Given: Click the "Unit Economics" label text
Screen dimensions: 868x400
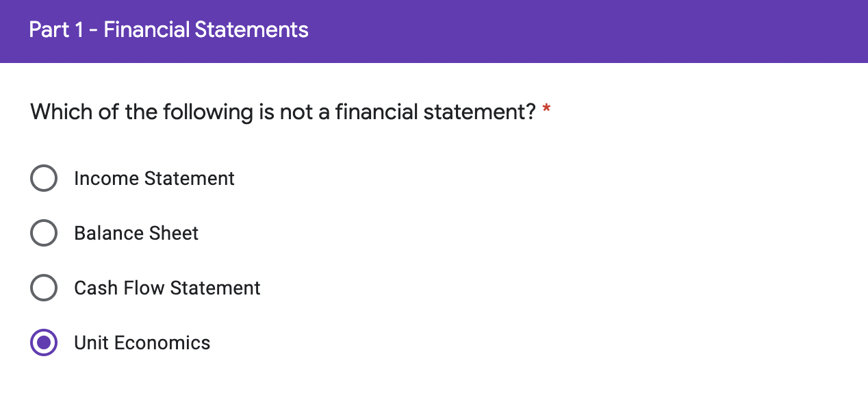Looking at the screenshot, I should point(142,343).
